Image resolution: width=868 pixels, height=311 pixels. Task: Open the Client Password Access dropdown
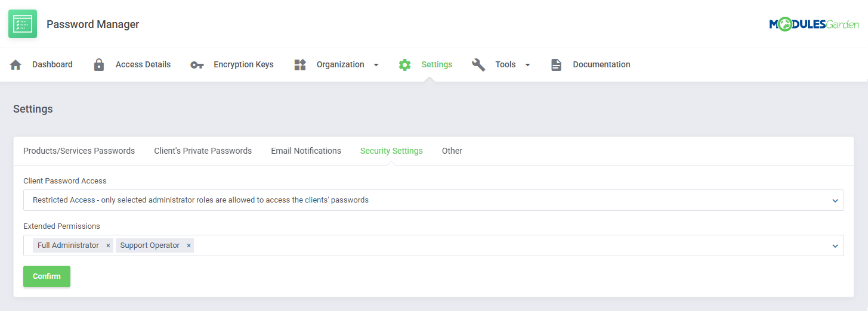click(434, 200)
